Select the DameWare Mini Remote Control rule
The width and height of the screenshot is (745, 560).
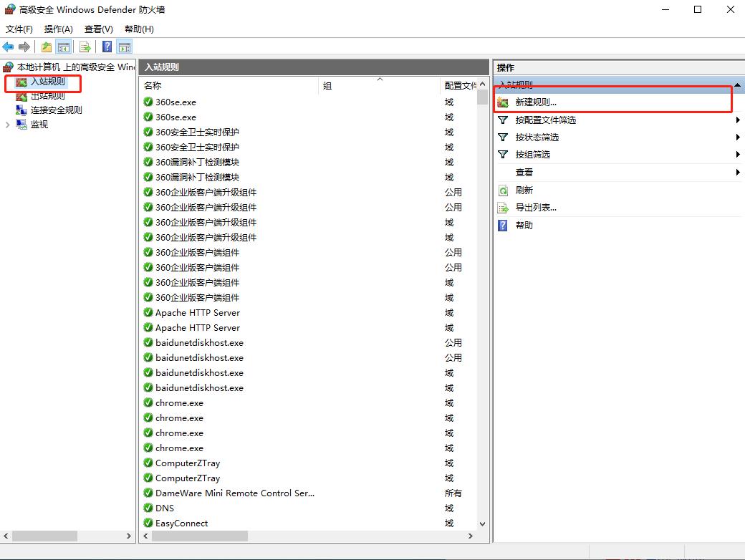tap(235, 493)
